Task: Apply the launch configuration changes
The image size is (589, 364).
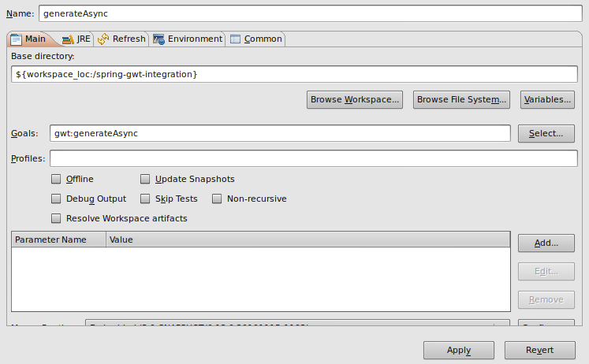Action: (x=459, y=350)
